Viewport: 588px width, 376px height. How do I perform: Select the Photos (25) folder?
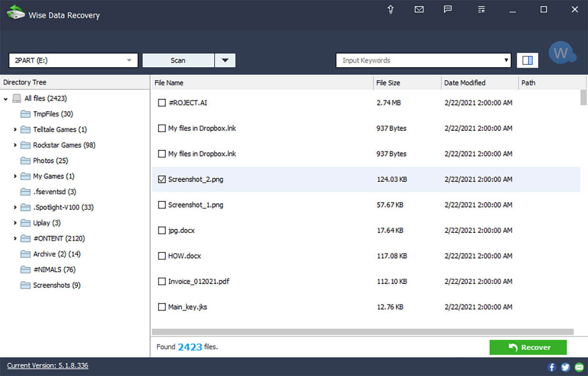pyautogui.click(x=51, y=160)
